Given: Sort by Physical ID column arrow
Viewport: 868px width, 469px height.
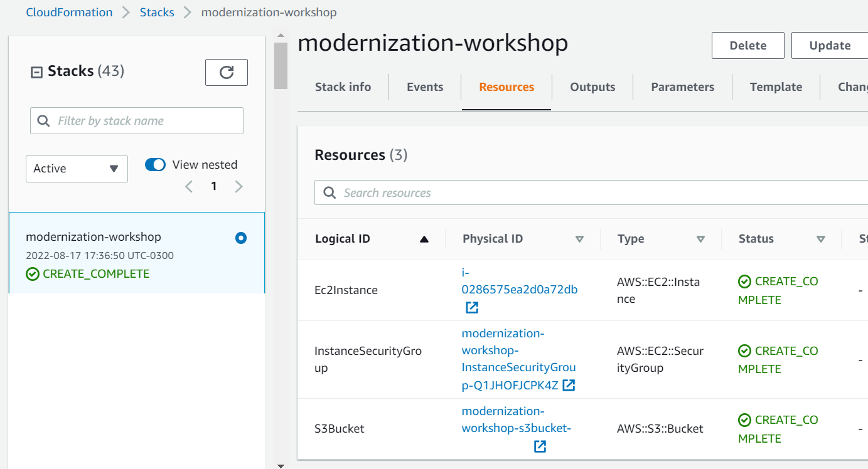Looking at the screenshot, I should click(x=580, y=239).
